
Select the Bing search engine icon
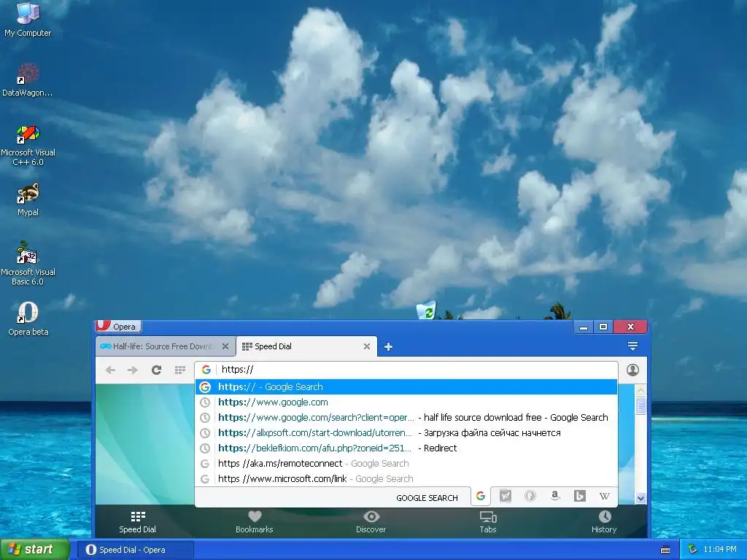579,496
